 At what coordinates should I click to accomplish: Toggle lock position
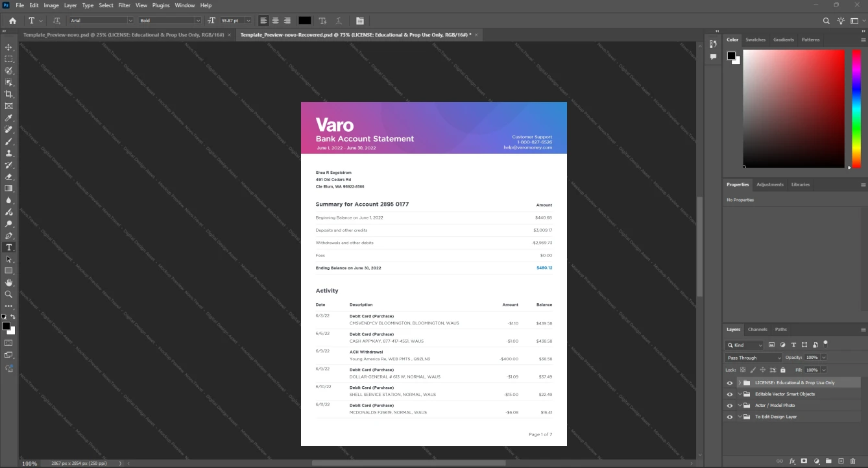point(762,370)
